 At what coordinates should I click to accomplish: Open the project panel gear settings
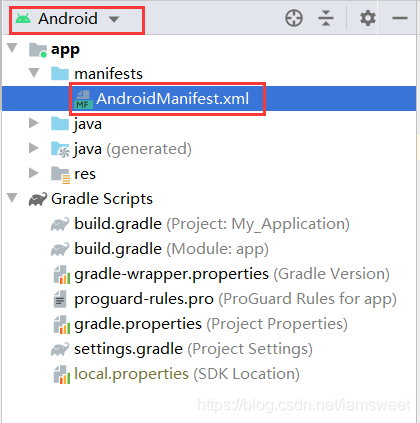pyautogui.click(x=368, y=18)
